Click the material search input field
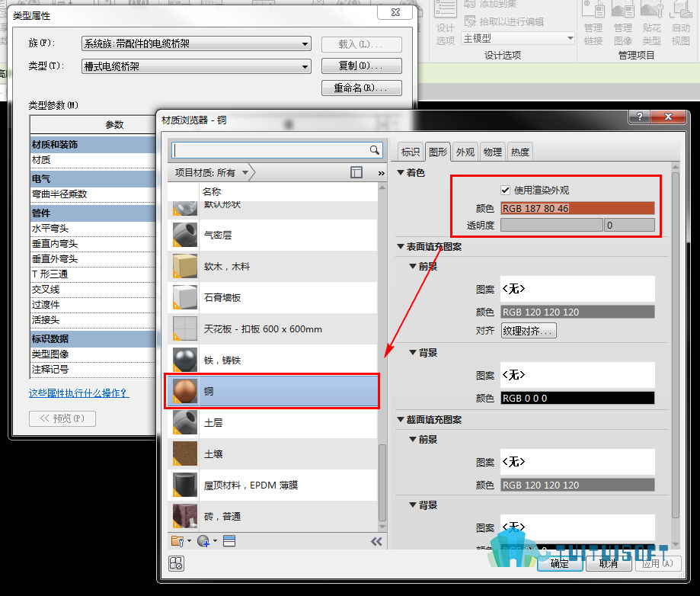700x596 pixels. point(271,150)
